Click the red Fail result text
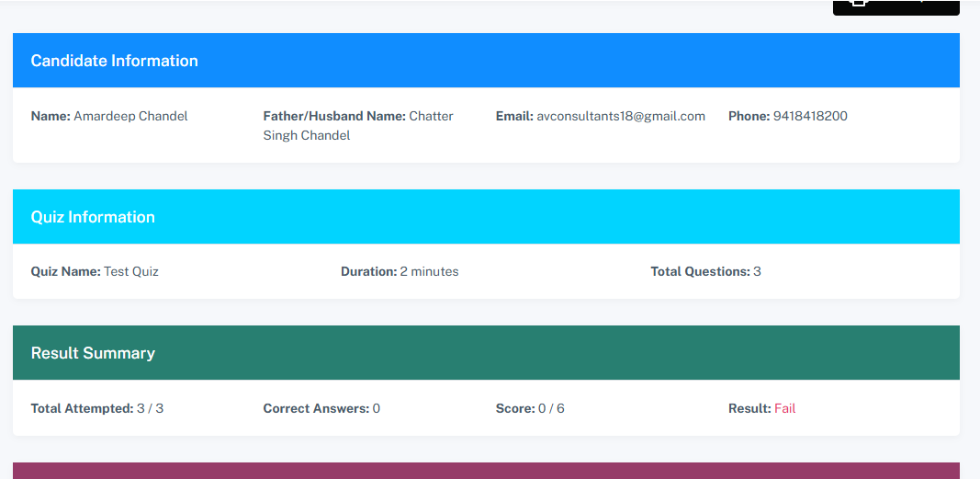This screenshot has width=980, height=479. click(784, 408)
